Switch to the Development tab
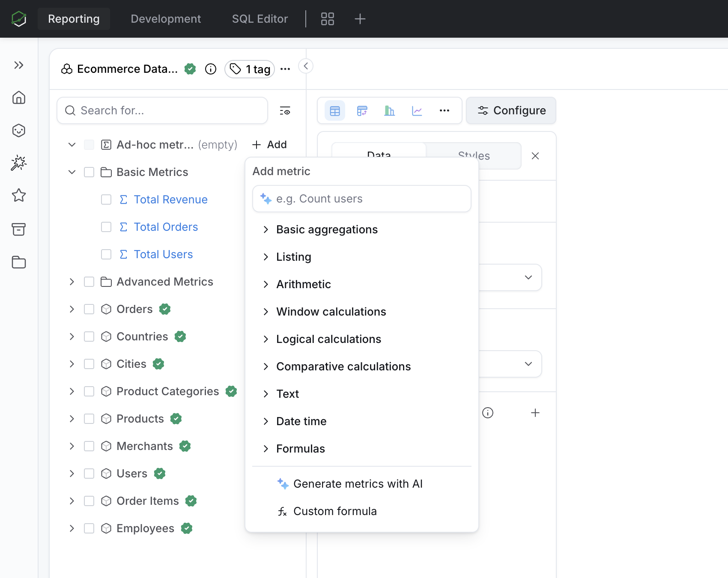 [166, 19]
